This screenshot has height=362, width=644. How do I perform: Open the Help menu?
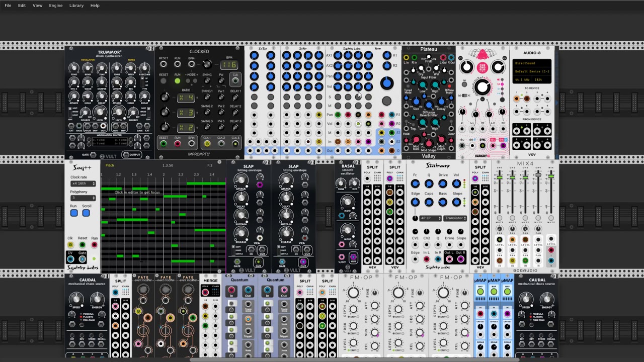click(x=95, y=6)
